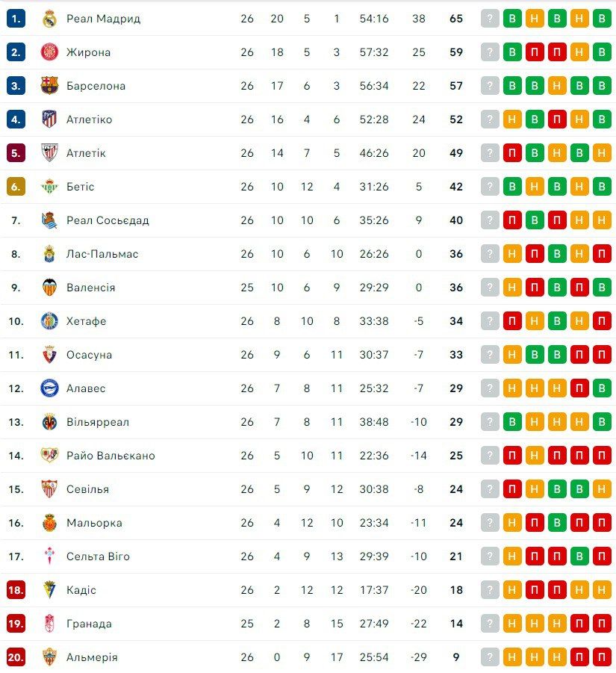
Task: Click the Sevilla team logo
Action: click(49, 489)
